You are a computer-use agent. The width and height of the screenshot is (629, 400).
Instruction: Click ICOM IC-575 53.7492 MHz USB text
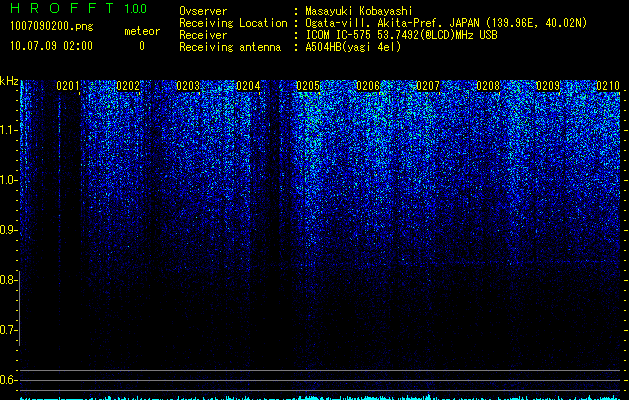click(x=401, y=35)
